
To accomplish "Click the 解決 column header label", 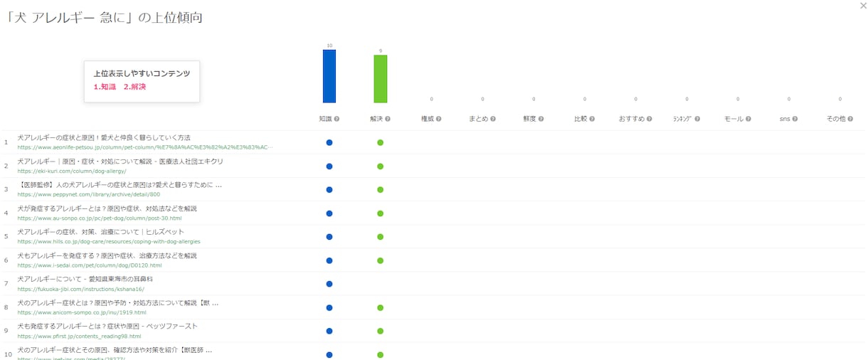I will pos(376,119).
